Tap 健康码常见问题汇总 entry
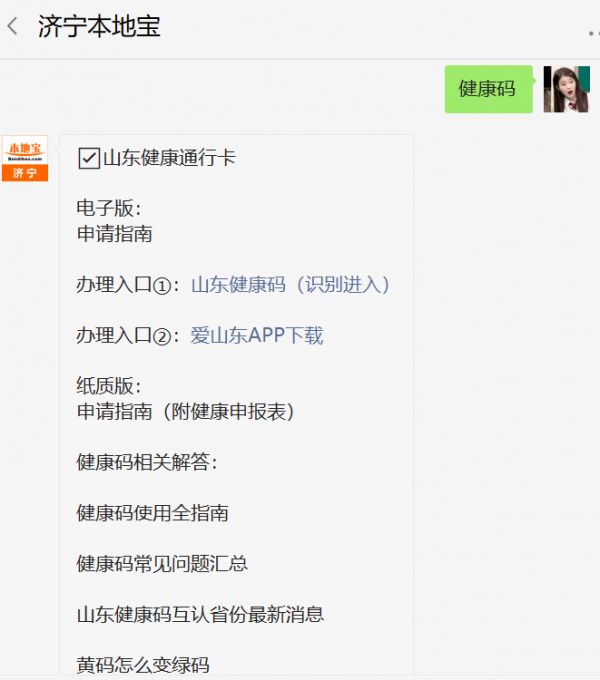The height and width of the screenshot is (680, 600). [x=162, y=564]
